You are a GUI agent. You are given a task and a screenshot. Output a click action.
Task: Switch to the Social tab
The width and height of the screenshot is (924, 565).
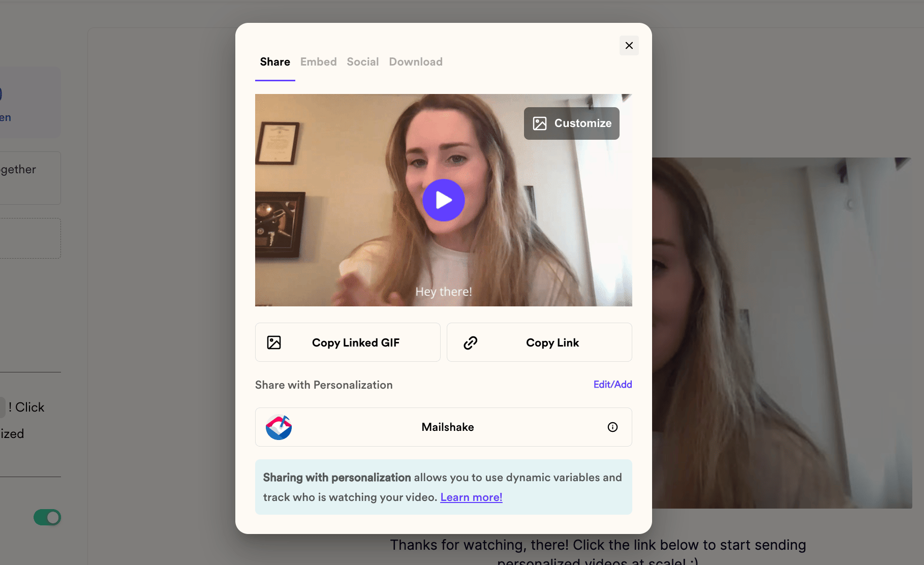pos(362,62)
